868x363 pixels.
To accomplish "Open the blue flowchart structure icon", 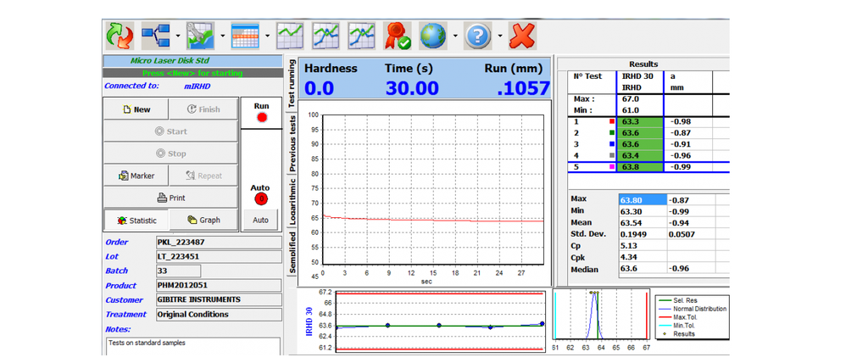I will (158, 36).
